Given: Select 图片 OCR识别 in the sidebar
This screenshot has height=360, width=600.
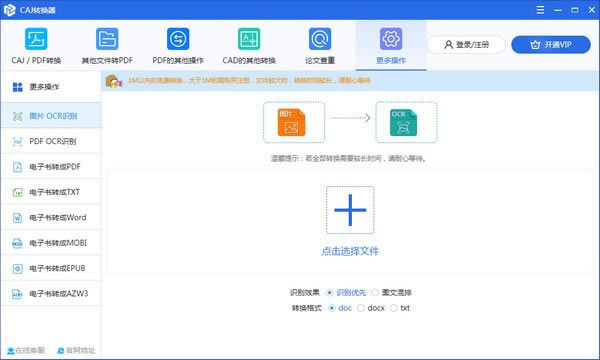Looking at the screenshot, I should (51, 116).
